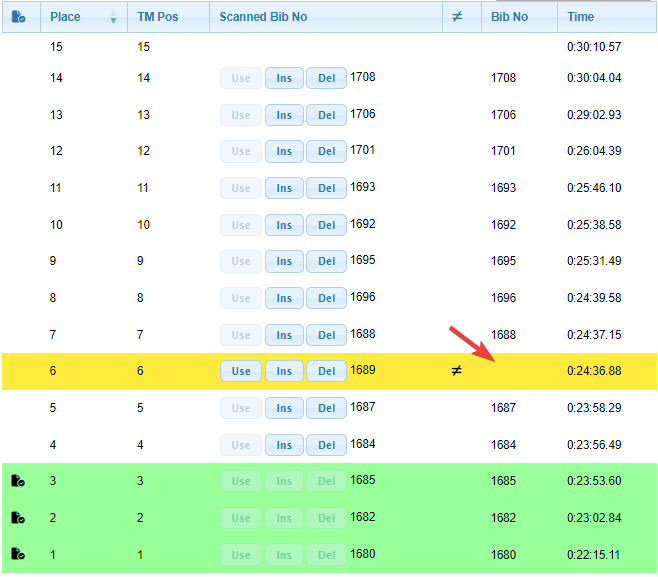The image size is (658, 577).
Task: Click the not-equal mismatch symbol in row 6
Action: tap(456, 371)
